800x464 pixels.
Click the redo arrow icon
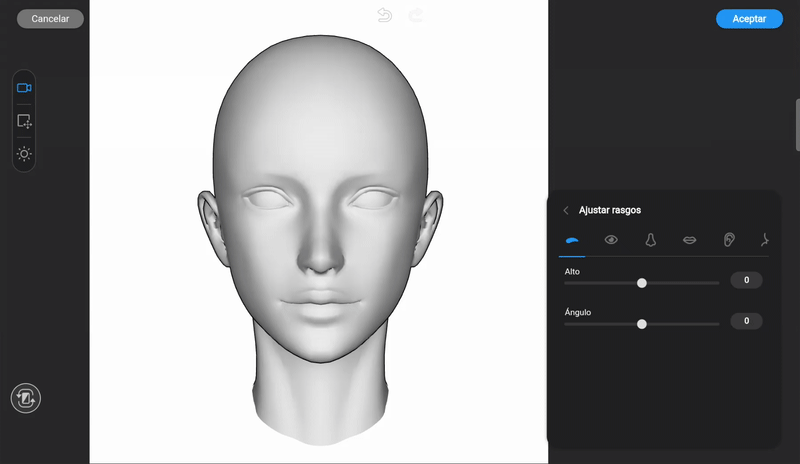coord(416,15)
